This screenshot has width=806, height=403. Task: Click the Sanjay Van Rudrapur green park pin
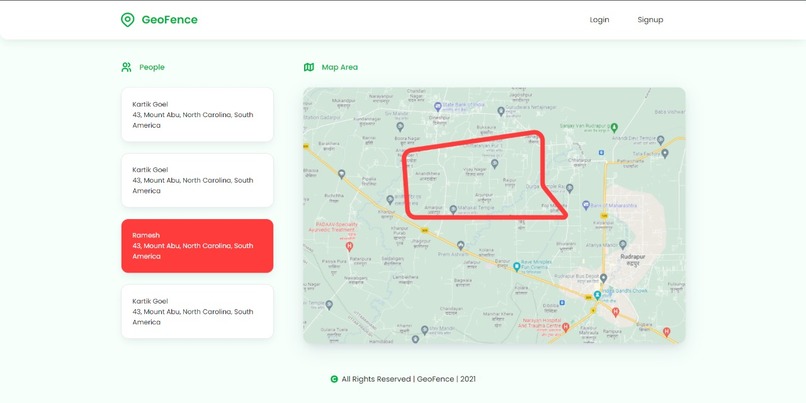pos(614,127)
